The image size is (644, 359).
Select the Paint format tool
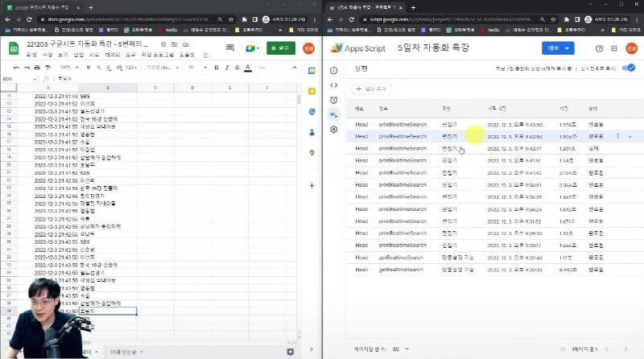pyautogui.click(x=48, y=68)
